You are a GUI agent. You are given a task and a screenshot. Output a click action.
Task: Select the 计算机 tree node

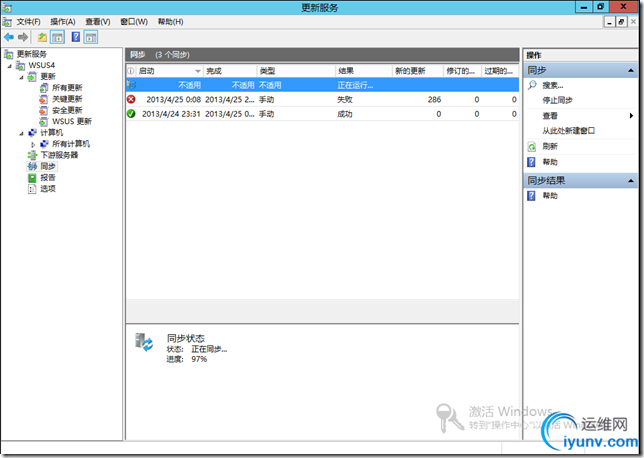point(51,133)
